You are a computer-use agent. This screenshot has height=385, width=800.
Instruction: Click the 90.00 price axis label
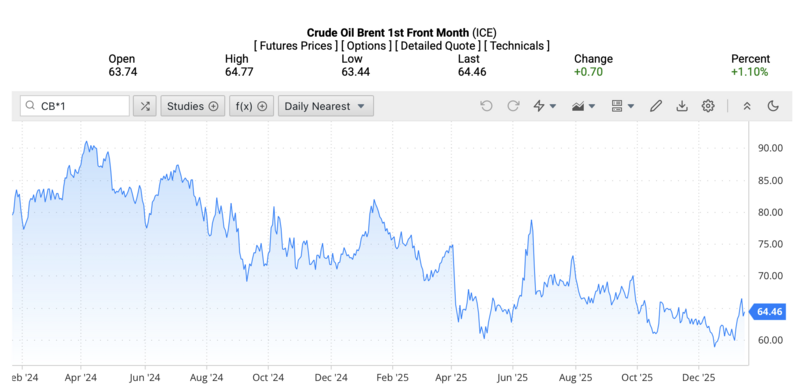click(x=770, y=148)
